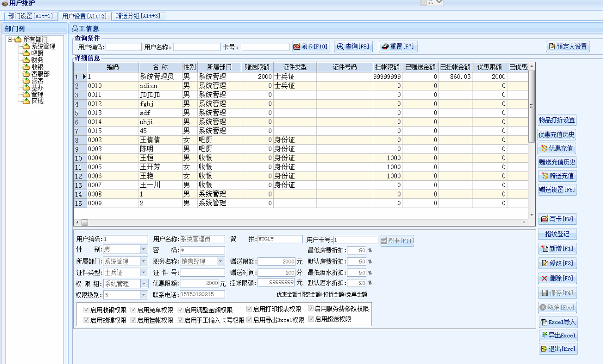The image size is (603, 364).
Task: Toggle 启用导出Excel权限 checkbox
Action: (249, 319)
